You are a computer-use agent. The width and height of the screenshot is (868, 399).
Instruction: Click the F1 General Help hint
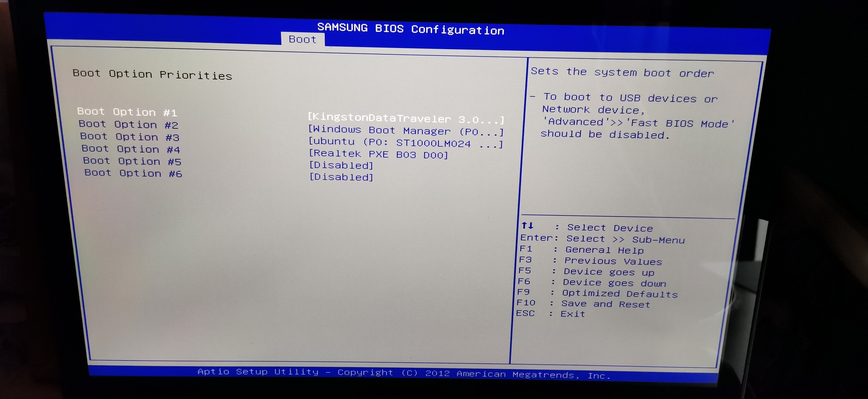pyautogui.click(x=581, y=250)
